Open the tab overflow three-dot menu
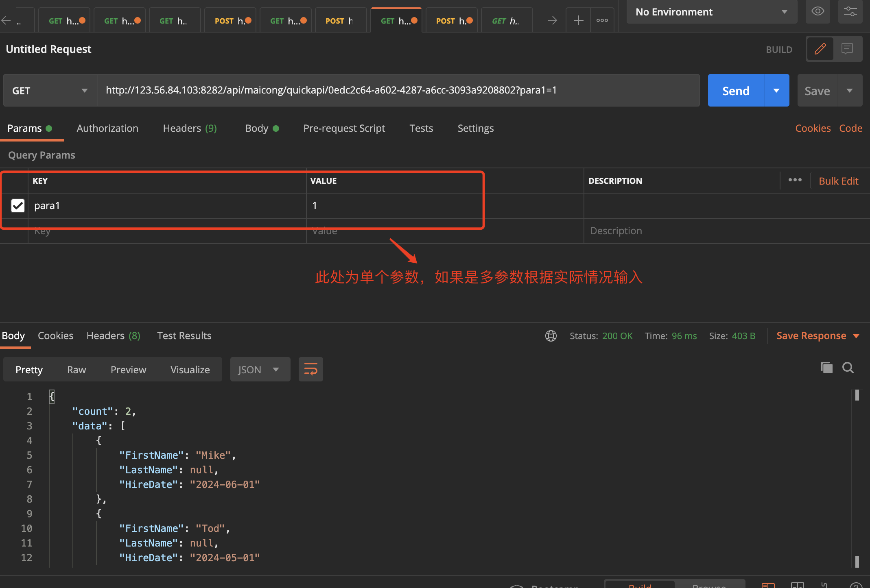The height and width of the screenshot is (588, 870). pyautogui.click(x=602, y=19)
